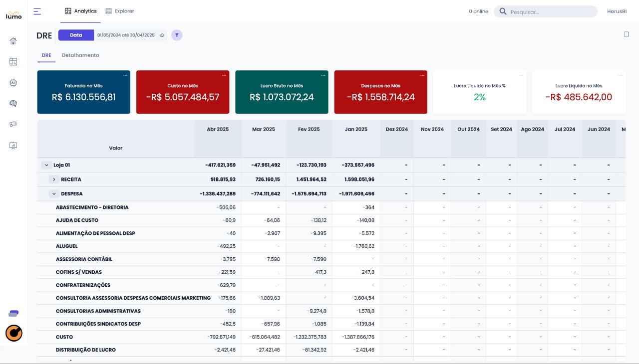Click the brain icon in the sidebar
Image resolution: width=639 pixels, height=364 pixels.
[x=13, y=103]
